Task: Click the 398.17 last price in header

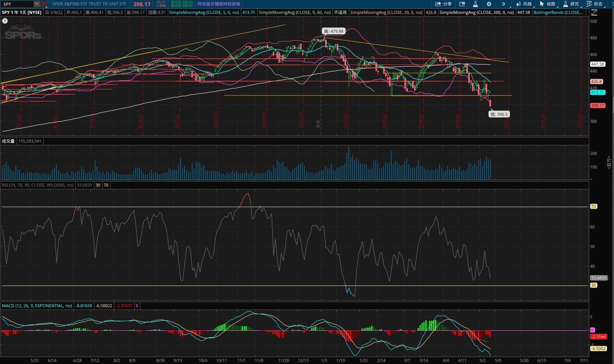Action: click(142, 4)
